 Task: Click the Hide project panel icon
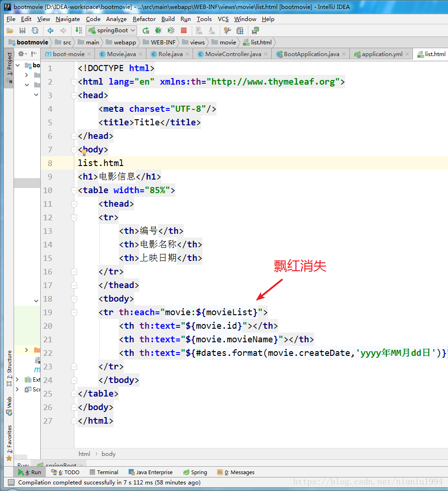click(34, 54)
